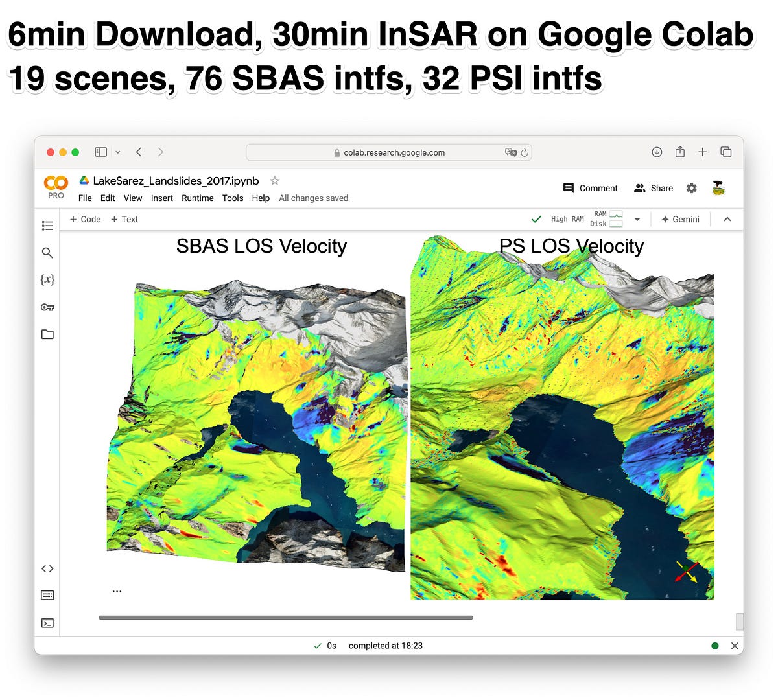Expand the RAM and Disk runtime dropdown arrow

click(637, 219)
